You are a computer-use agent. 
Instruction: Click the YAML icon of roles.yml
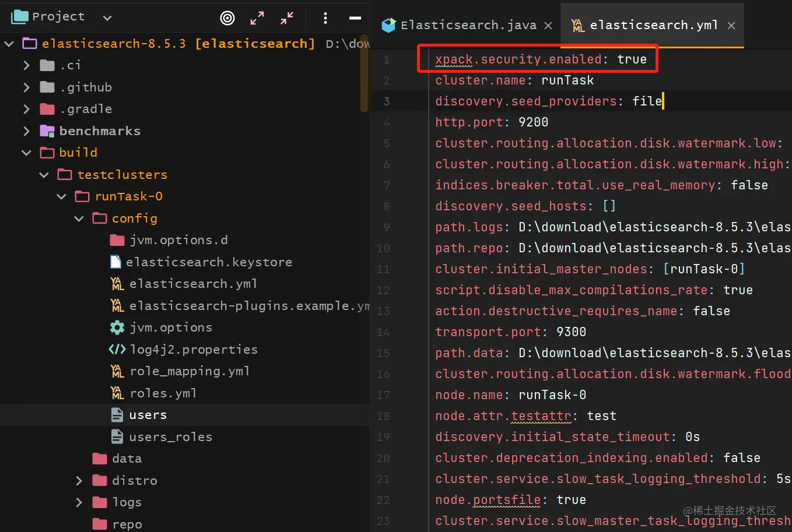pos(117,393)
